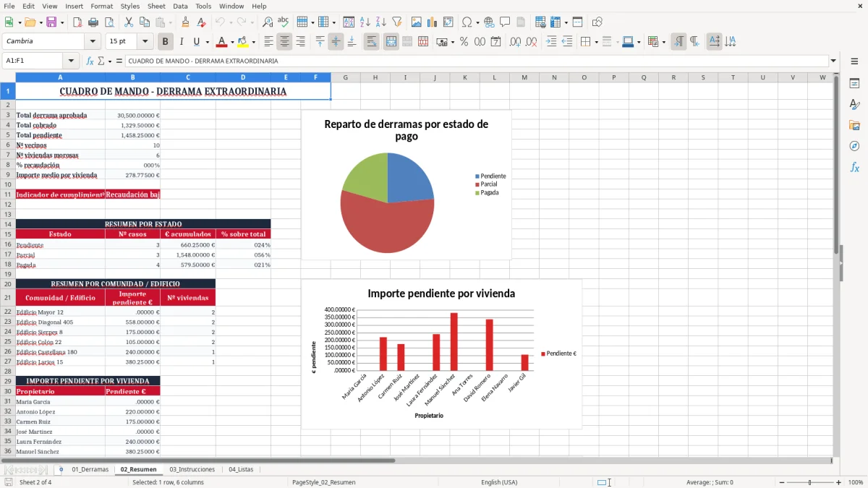Toggle Align Right
This screenshot has height=488, width=868.
point(300,42)
